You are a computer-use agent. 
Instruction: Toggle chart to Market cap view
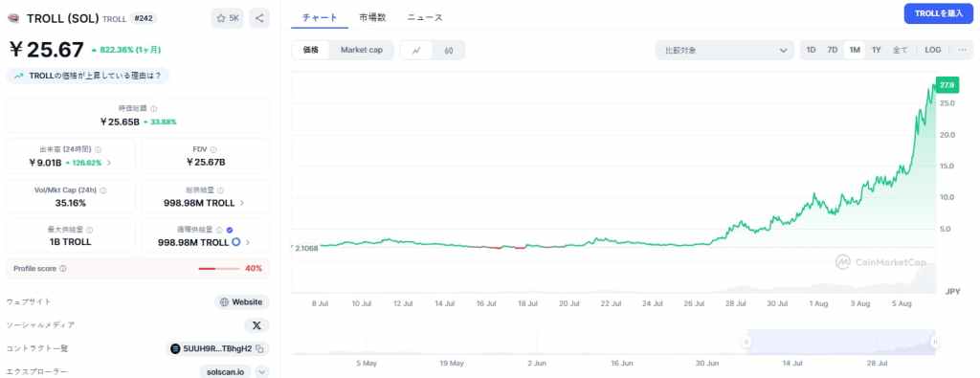click(x=361, y=50)
